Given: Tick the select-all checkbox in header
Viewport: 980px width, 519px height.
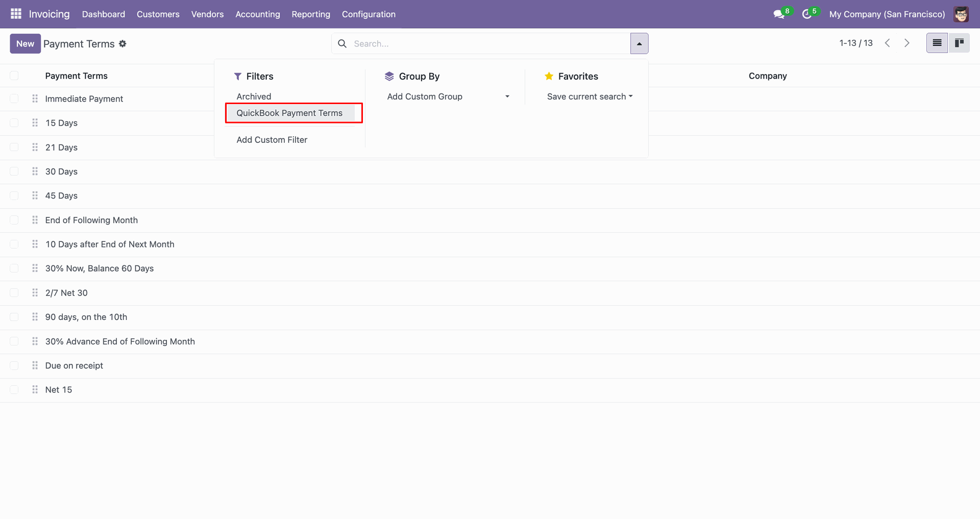Looking at the screenshot, I should (x=14, y=76).
